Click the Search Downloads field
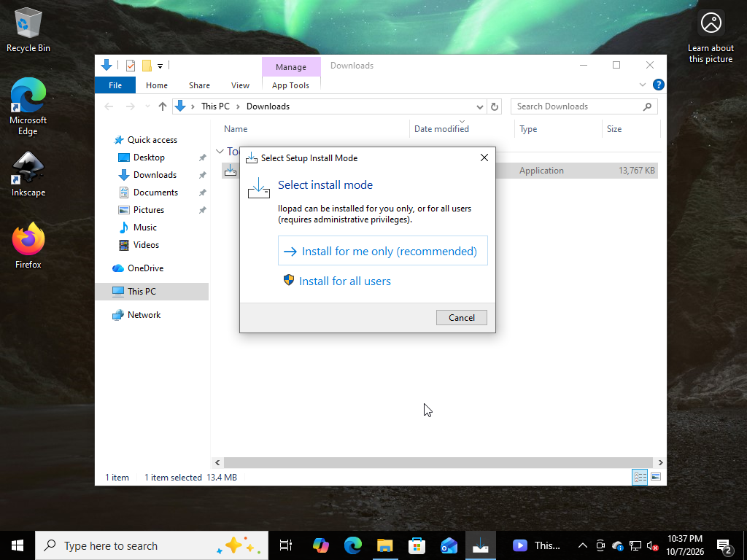 click(x=584, y=106)
